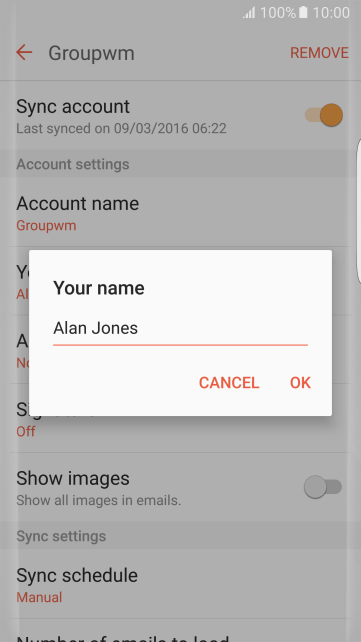Screen dimensions: 361x642
Task: Tap the Sync account row label
Action: (73, 106)
